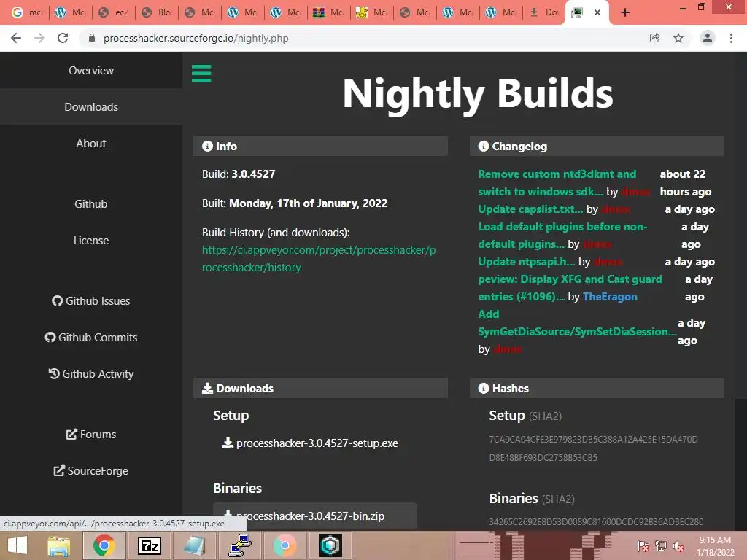Screen dimensions: 747x560
Task: Open a new tab with the plus button
Action: coord(625,12)
